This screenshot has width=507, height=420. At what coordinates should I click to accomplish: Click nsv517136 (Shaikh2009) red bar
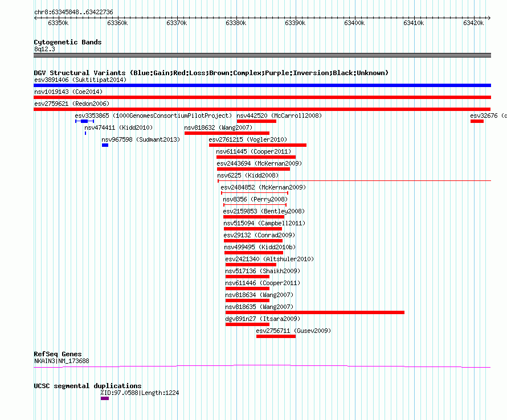coord(247,277)
